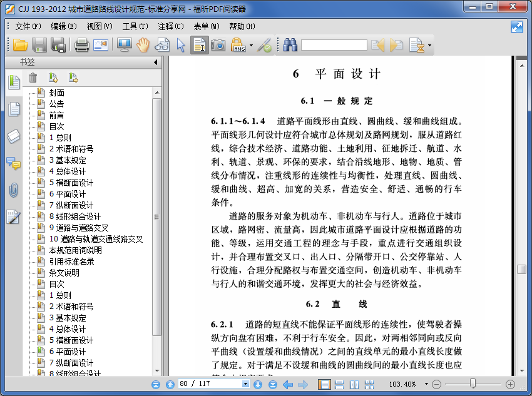This screenshot has width=532, height=396.
Task: Open the search options dropdown arrow
Action: pos(429,45)
